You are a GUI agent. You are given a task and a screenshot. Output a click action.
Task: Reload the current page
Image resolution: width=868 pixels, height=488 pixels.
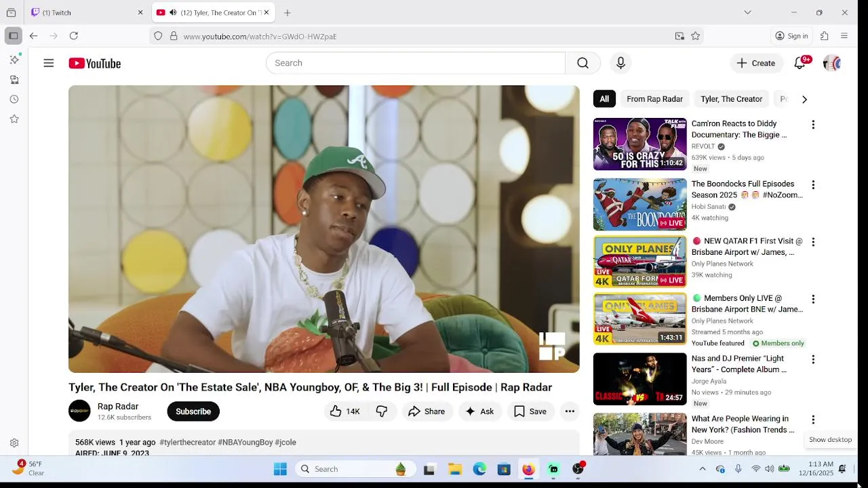[74, 36]
